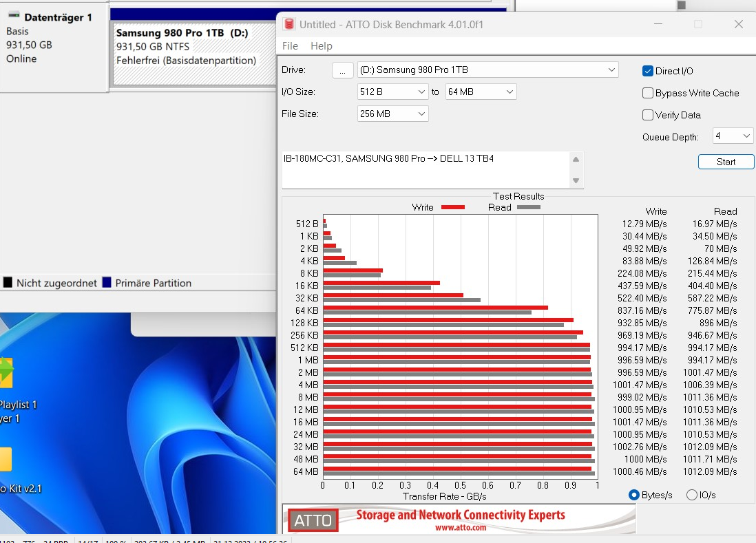756x543 pixels.
Task: Click the 64 MB row label in chart
Action: coord(306,471)
